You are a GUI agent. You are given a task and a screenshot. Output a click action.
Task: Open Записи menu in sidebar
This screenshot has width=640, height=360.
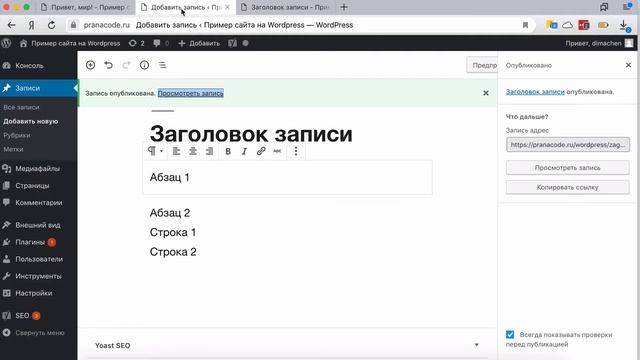click(x=38, y=88)
